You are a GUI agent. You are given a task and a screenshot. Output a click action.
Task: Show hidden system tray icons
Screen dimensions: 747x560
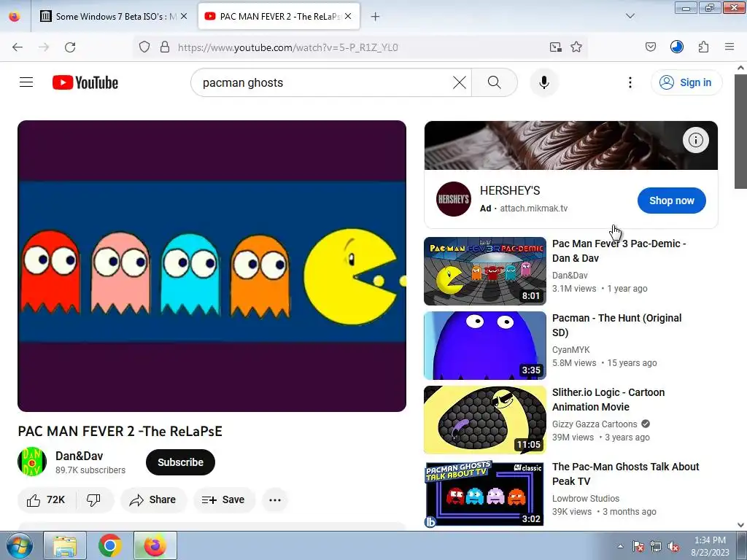point(620,546)
